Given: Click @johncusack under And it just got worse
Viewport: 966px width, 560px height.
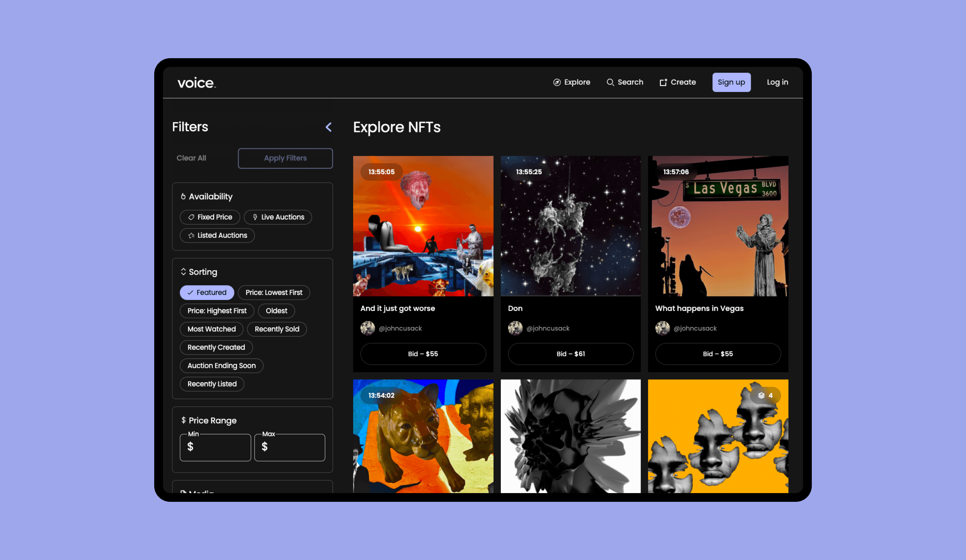Looking at the screenshot, I should click(400, 328).
